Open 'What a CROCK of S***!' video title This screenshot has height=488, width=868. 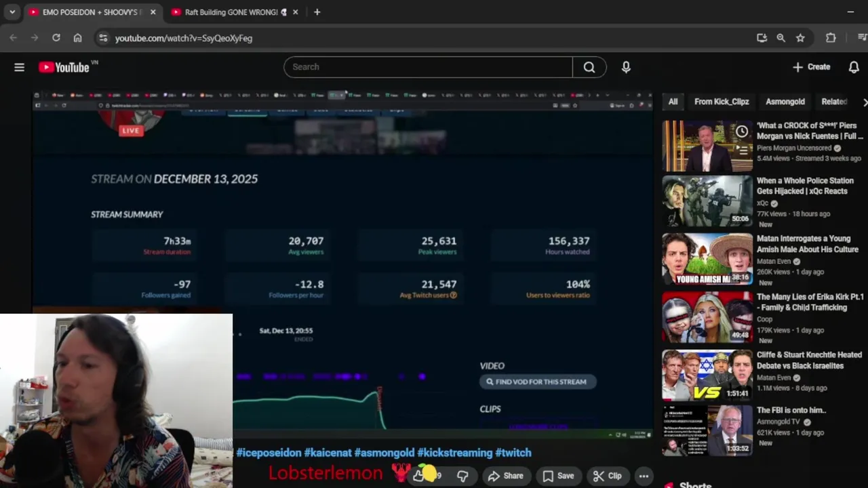click(x=810, y=131)
